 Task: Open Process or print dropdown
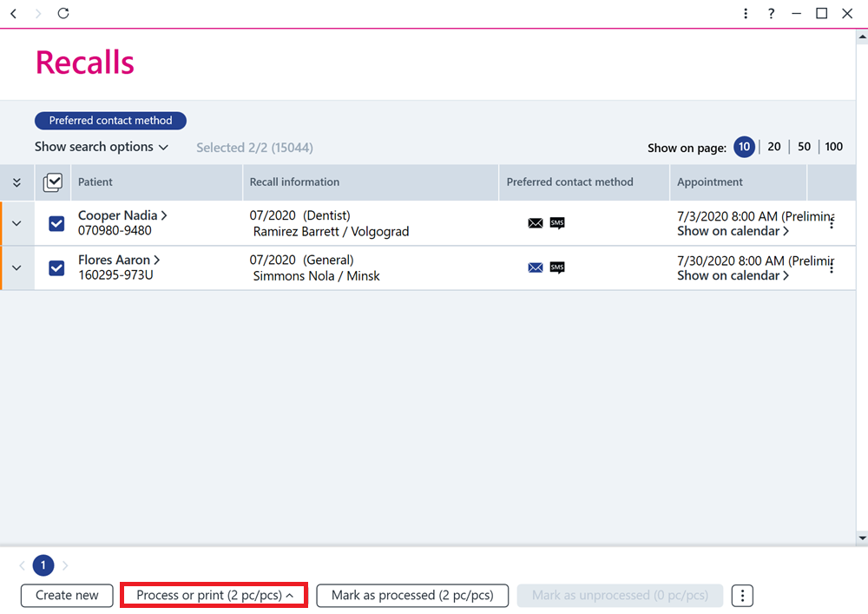(214, 595)
